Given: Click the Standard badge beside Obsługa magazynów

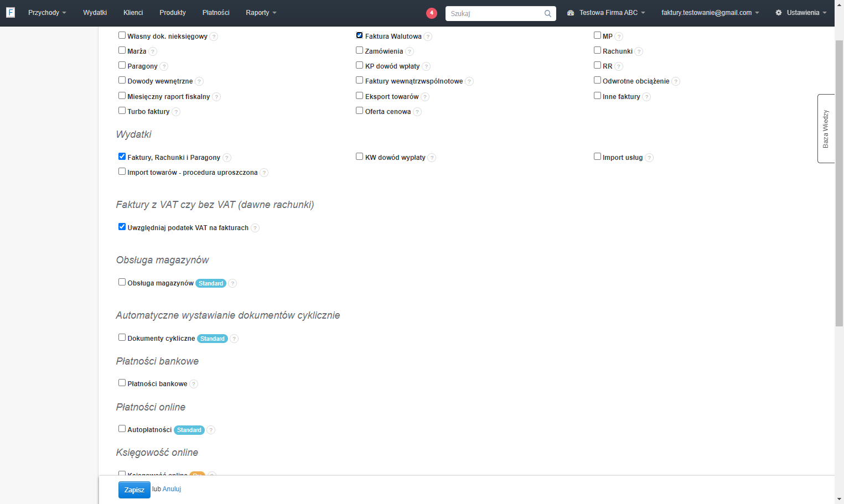Looking at the screenshot, I should [211, 283].
